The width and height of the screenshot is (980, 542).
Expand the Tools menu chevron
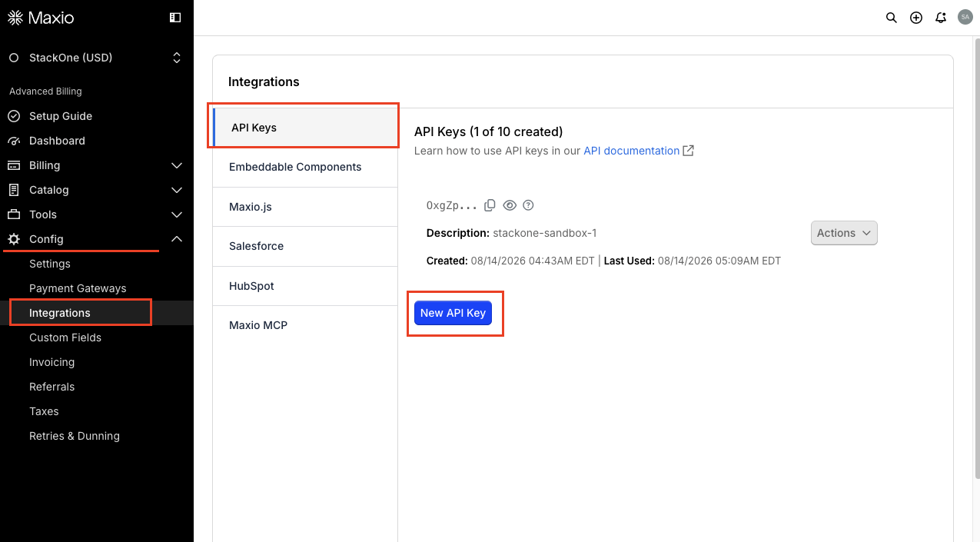click(x=177, y=214)
